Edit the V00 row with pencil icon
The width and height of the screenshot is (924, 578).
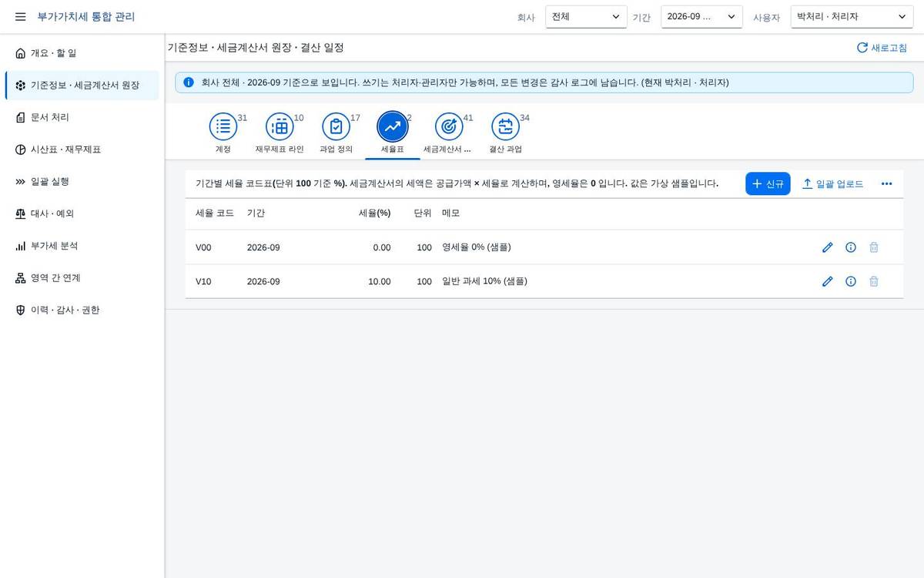pos(828,247)
